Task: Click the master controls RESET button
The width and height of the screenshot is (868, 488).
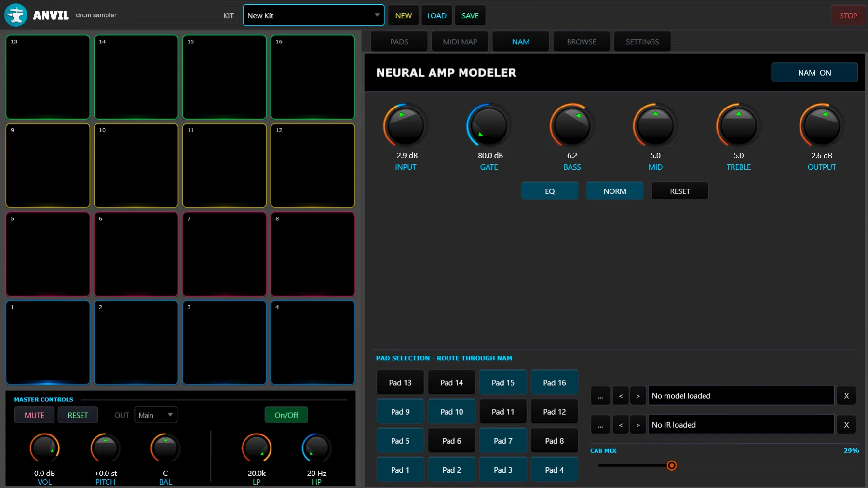Action: (78, 415)
